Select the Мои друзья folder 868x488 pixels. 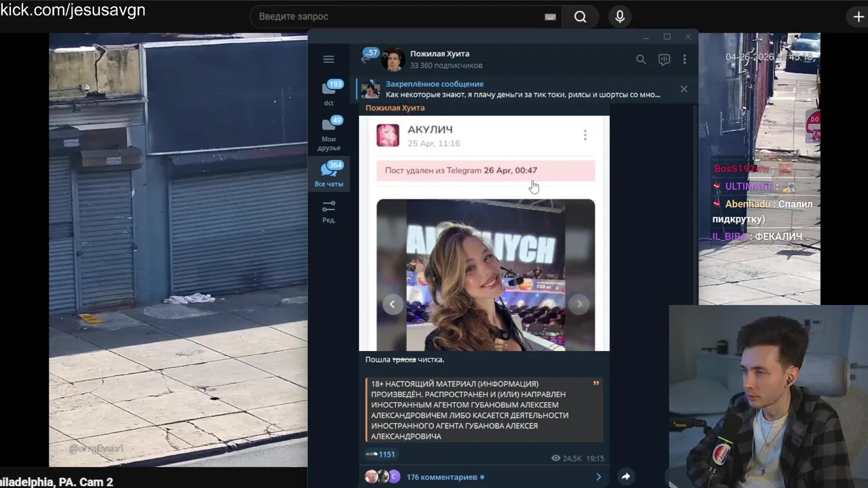click(329, 134)
